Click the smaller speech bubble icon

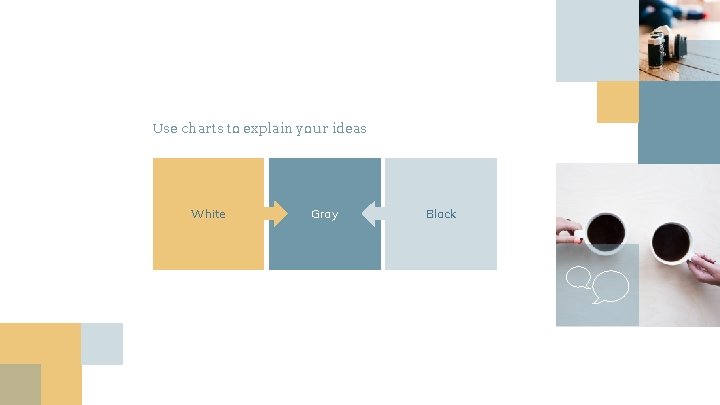[x=578, y=277]
